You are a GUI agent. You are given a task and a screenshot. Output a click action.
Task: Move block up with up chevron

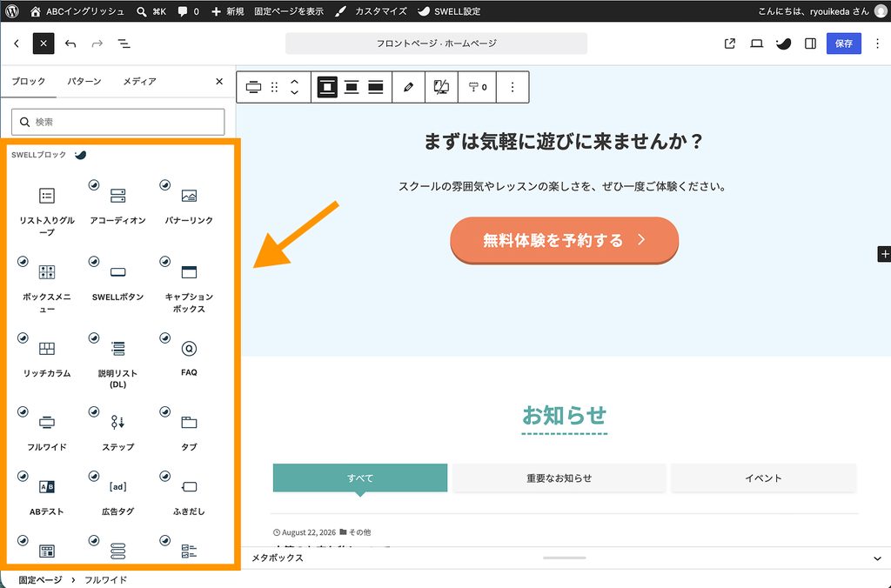click(x=294, y=82)
